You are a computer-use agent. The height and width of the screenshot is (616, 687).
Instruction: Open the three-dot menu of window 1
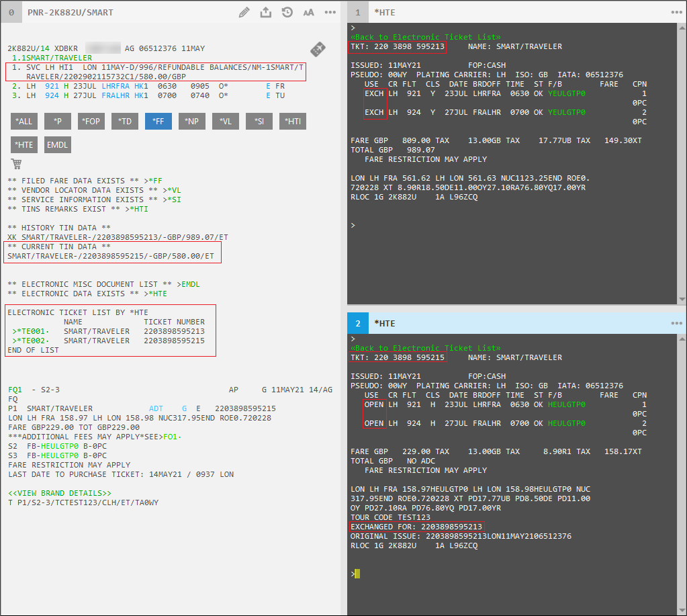[x=676, y=12]
